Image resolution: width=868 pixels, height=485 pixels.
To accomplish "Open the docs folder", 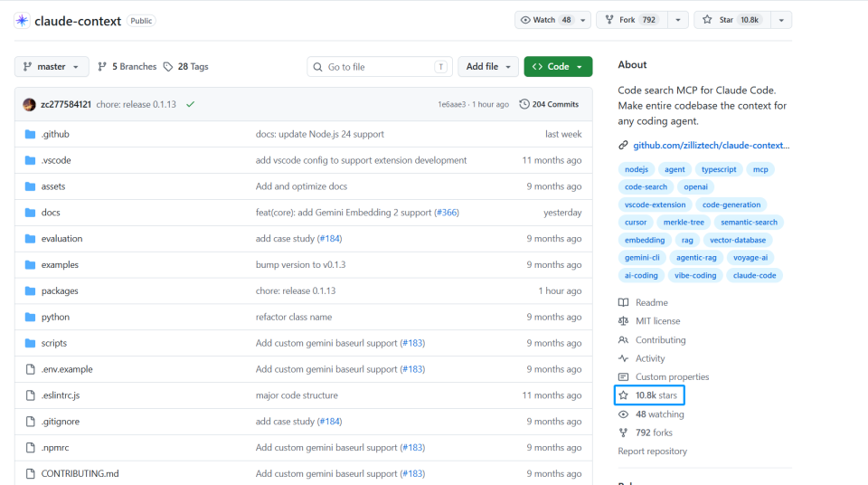I will [x=51, y=213].
